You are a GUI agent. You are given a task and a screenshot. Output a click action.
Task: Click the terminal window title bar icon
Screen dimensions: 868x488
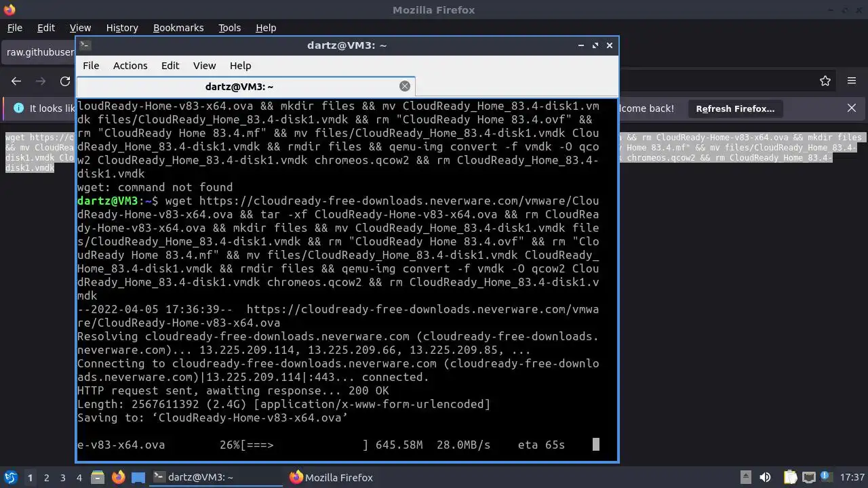(85, 45)
